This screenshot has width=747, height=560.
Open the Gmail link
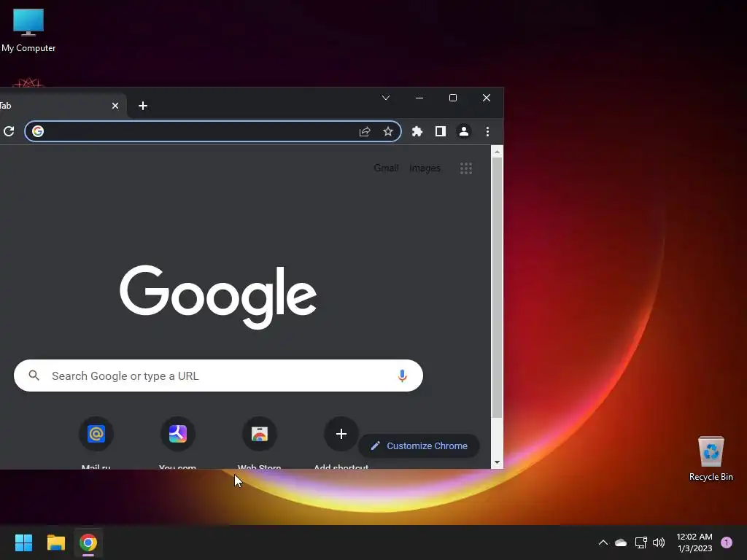(386, 168)
